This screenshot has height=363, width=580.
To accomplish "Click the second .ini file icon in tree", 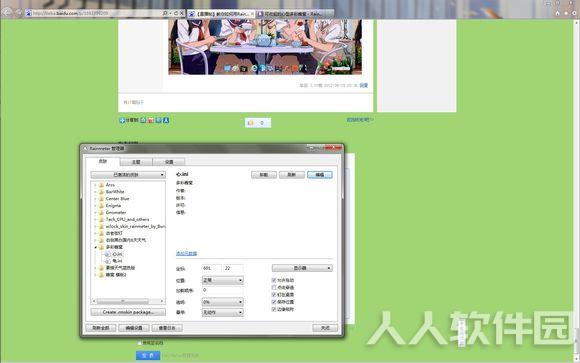I will click(x=108, y=261).
